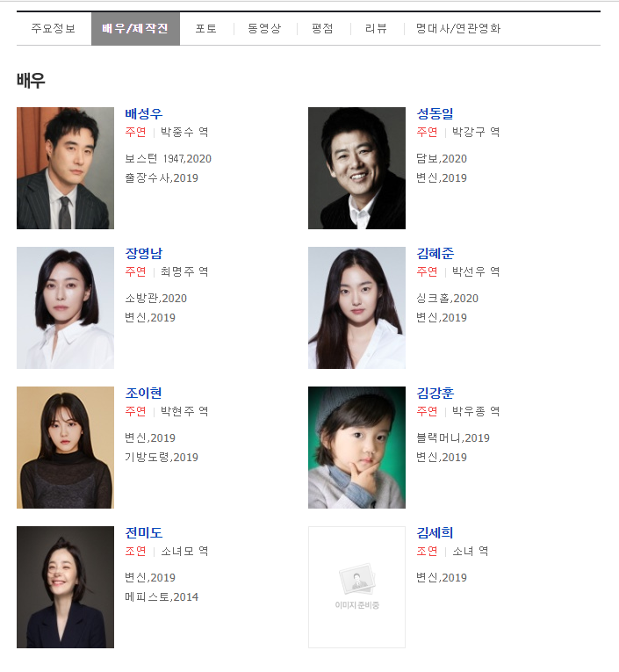Click the 김세희 name link
The image size is (619, 672).
pyautogui.click(x=435, y=532)
